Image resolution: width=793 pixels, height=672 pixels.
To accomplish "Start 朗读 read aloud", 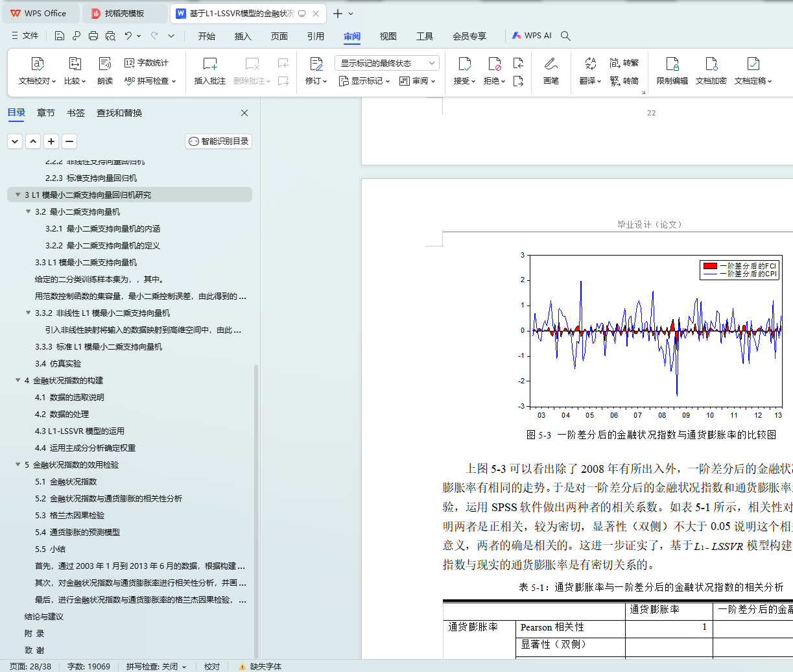I will point(105,71).
